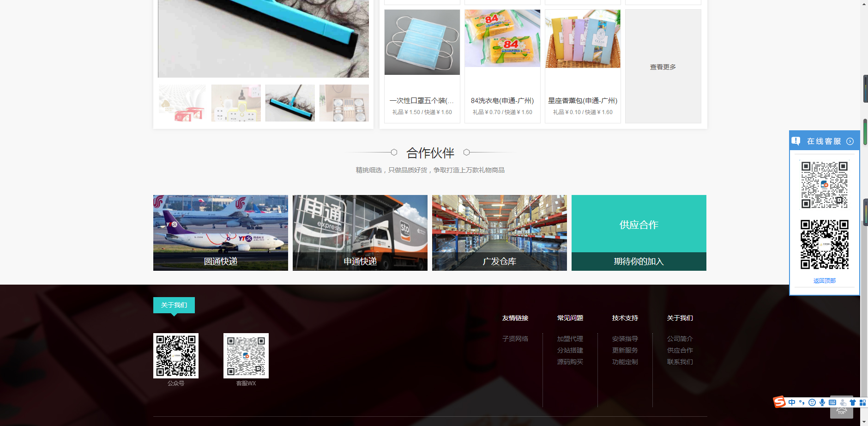Select the power strip product thumbnail
Screen dimensions: 868x426
236,103
